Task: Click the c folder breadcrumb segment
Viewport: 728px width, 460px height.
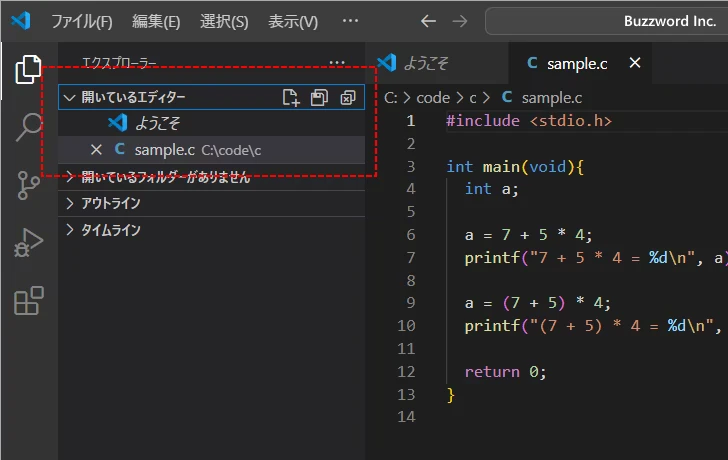Action: 473,98
